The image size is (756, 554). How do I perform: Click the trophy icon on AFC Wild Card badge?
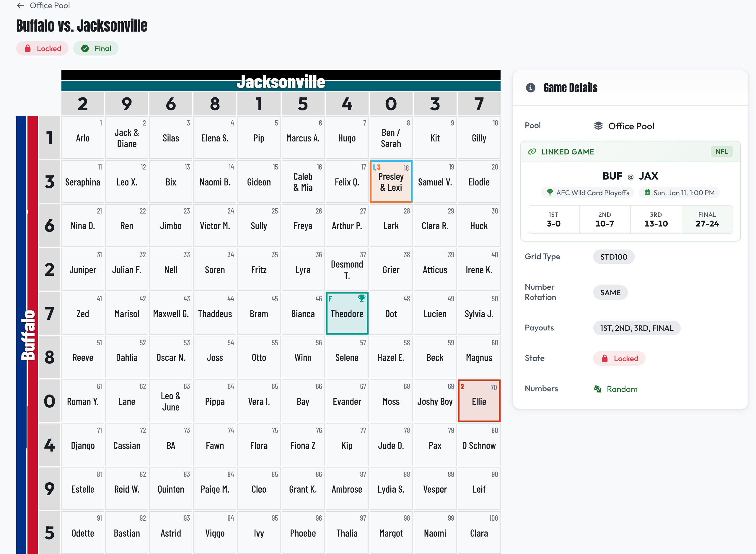[550, 193]
